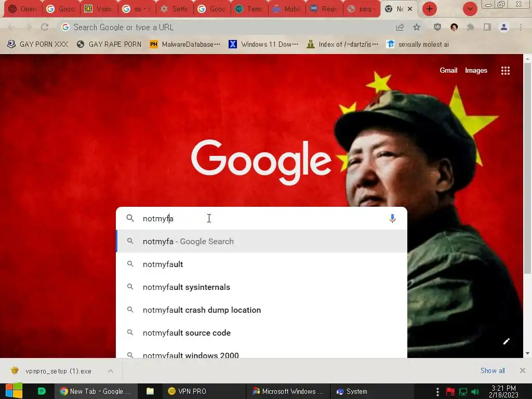Select the 'notmyfa - Google Search' suggestion
The width and height of the screenshot is (532, 399).
(x=261, y=241)
